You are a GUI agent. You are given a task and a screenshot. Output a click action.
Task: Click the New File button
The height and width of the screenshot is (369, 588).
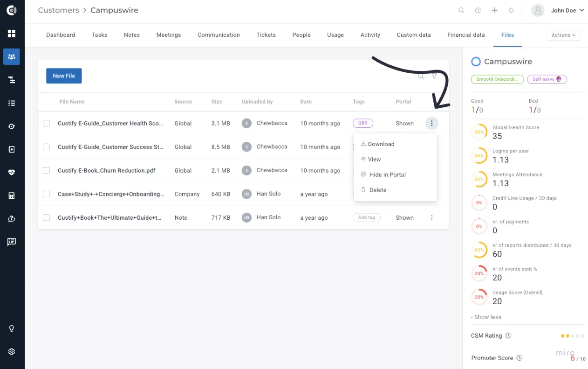coord(64,76)
